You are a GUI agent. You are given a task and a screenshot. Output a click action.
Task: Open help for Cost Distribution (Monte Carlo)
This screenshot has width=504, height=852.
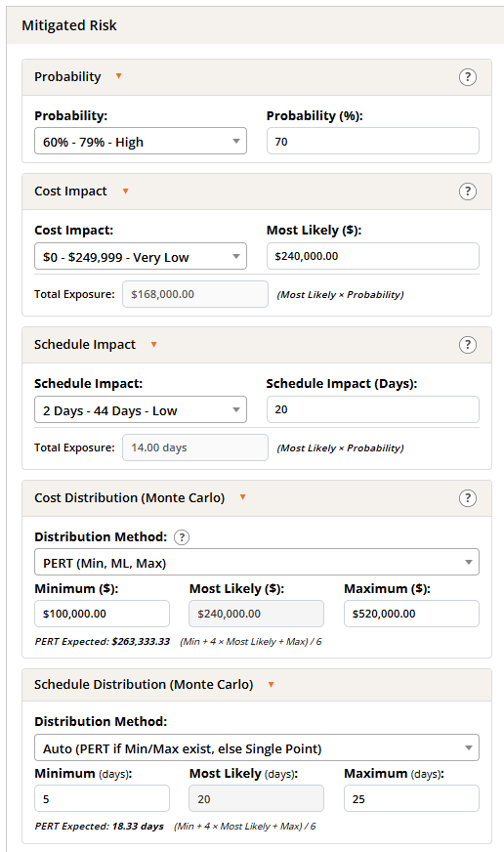[x=468, y=498]
